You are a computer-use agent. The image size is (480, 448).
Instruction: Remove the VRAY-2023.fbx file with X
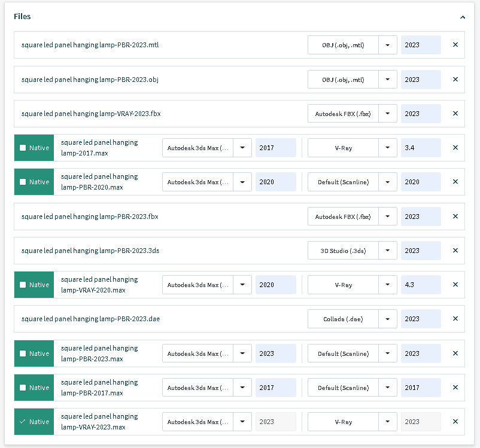click(455, 114)
